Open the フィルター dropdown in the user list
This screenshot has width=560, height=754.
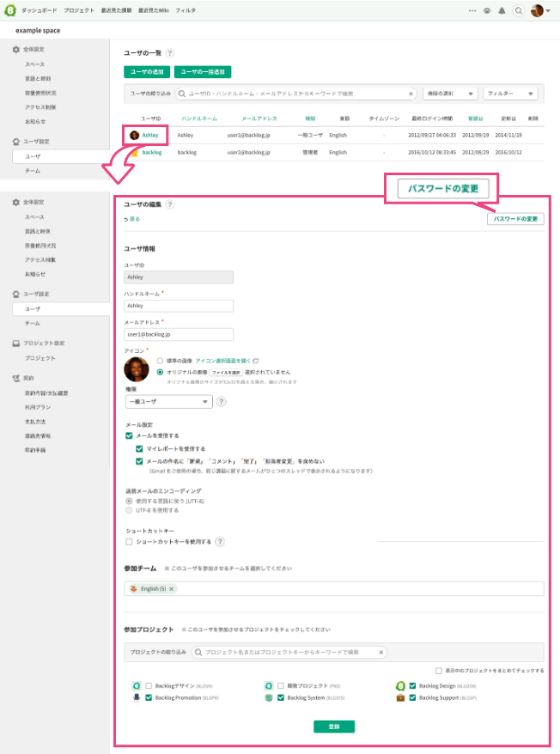510,94
